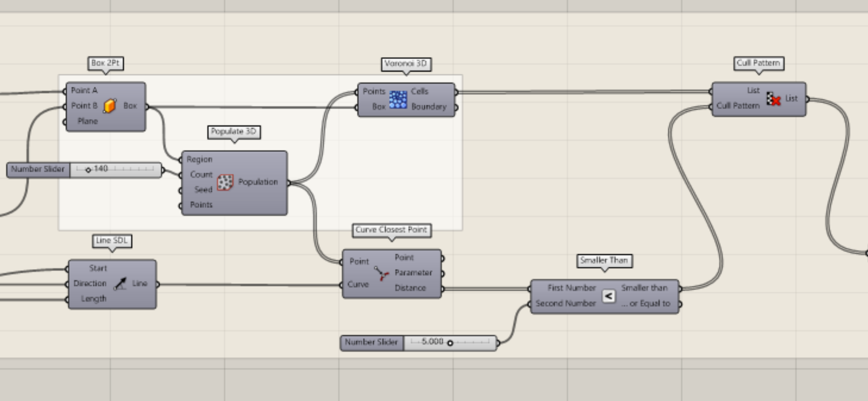Click the Boundary output of Voronoi 3D

pyautogui.click(x=429, y=107)
